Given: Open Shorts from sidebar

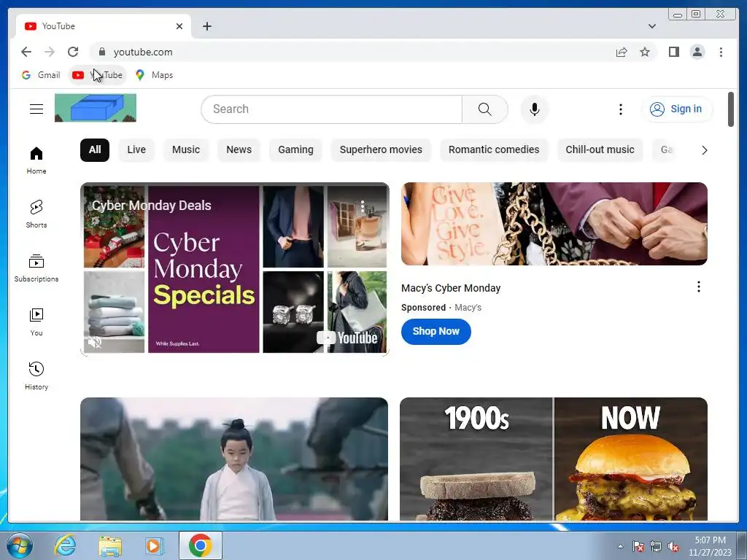Looking at the screenshot, I should pyautogui.click(x=36, y=214).
